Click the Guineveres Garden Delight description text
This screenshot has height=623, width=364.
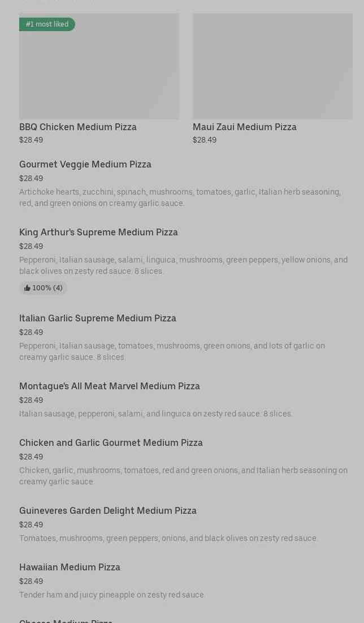pyautogui.click(x=168, y=538)
